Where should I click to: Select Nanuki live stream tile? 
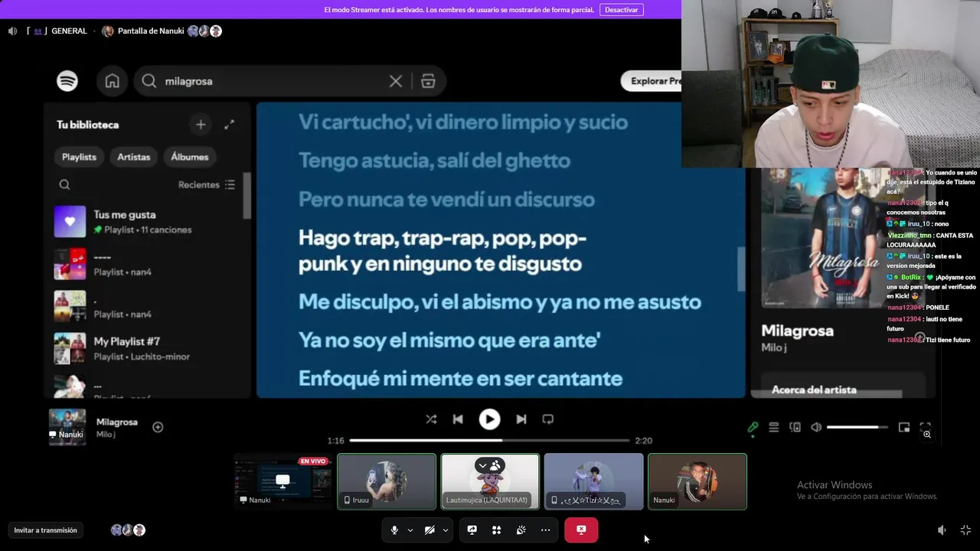[x=283, y=481]
